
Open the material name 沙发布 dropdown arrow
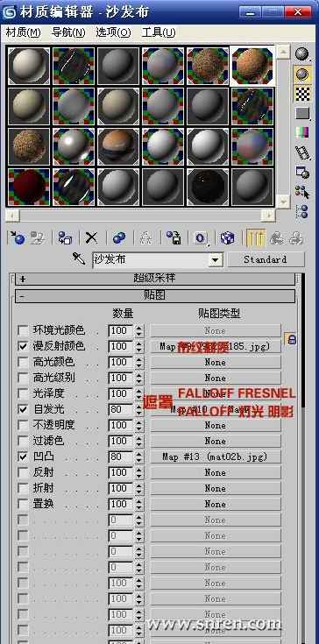215,259
